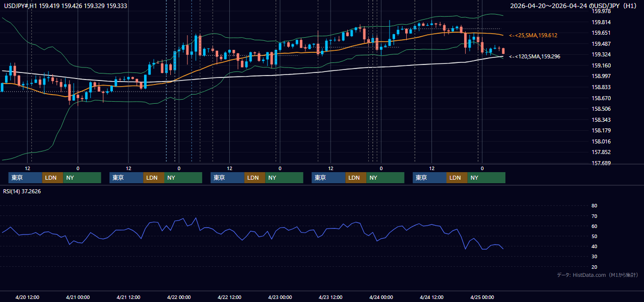Click price axis value 159.487
This screenshot has width=644, height=302.
click(x=601, y=44)
